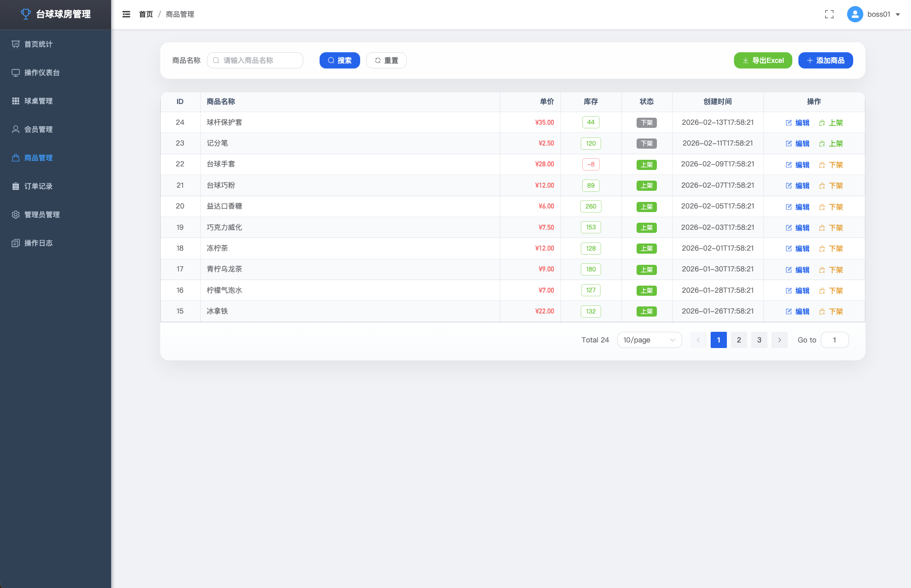Focus the 商品名称 search input field
This screenshot has height=588, width=911.
click(x=255, y=60)
